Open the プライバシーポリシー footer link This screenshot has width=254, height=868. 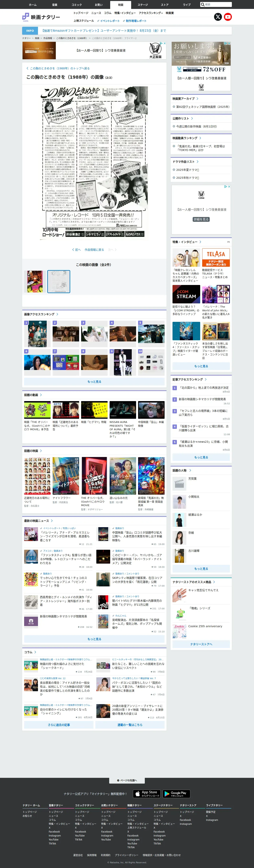click(x=126, y=855)
